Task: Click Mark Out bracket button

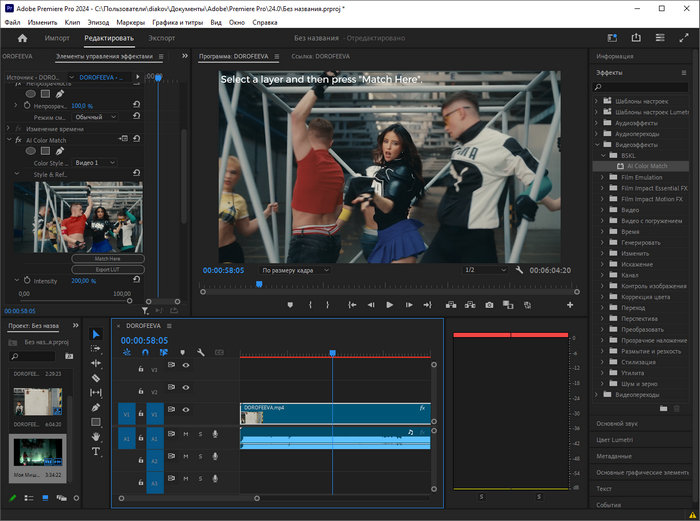Action: click(327, 305)
